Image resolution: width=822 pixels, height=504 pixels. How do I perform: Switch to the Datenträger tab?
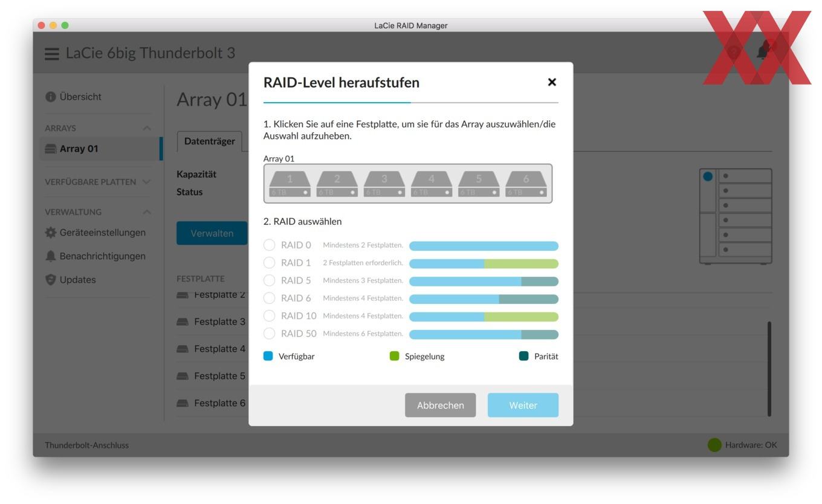(x=209, y=141)
